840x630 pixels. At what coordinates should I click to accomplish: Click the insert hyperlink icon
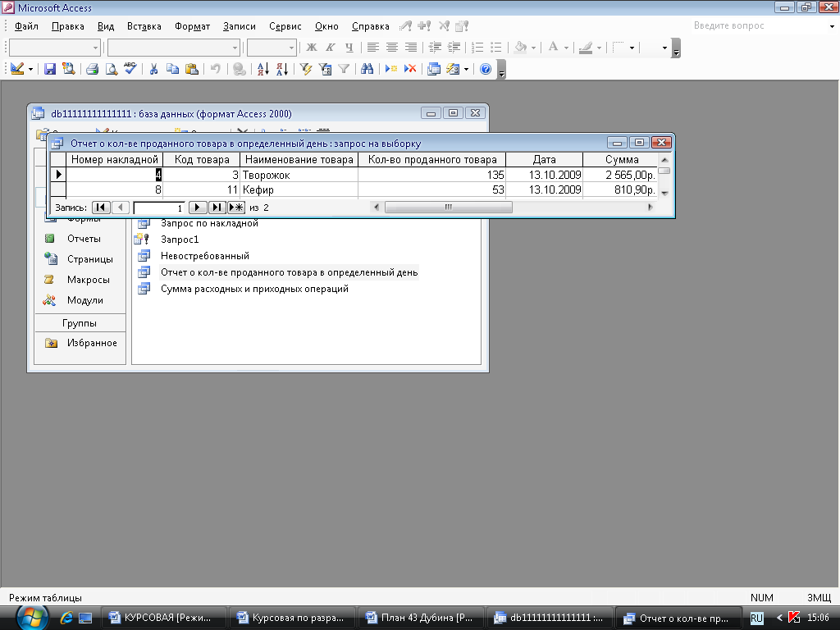240,69
